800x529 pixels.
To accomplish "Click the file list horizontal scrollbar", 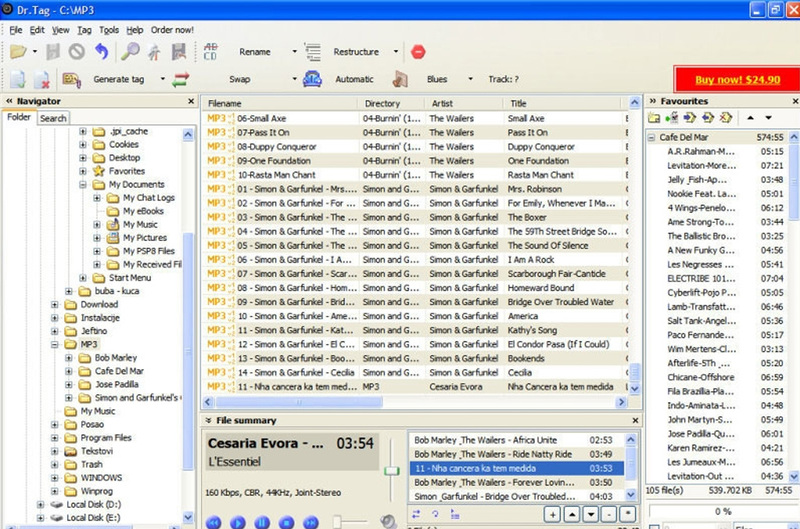I will 299,402.
